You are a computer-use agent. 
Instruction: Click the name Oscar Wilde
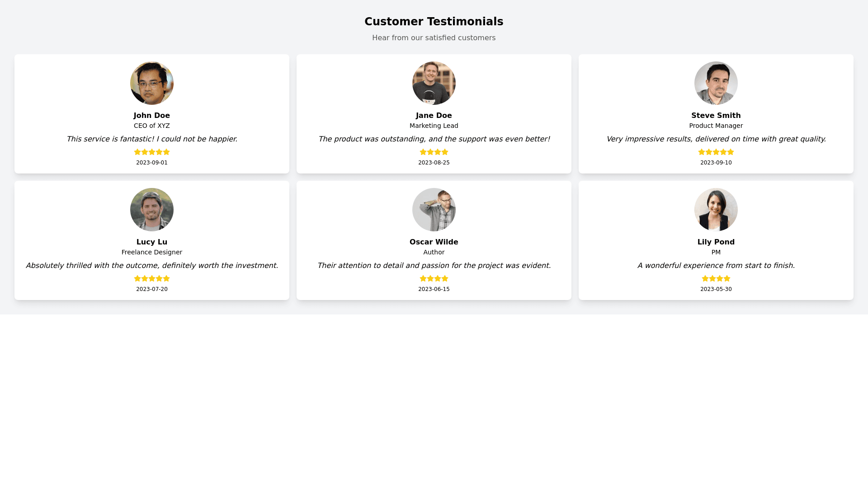pyautogui.click(x=434, y=242)
